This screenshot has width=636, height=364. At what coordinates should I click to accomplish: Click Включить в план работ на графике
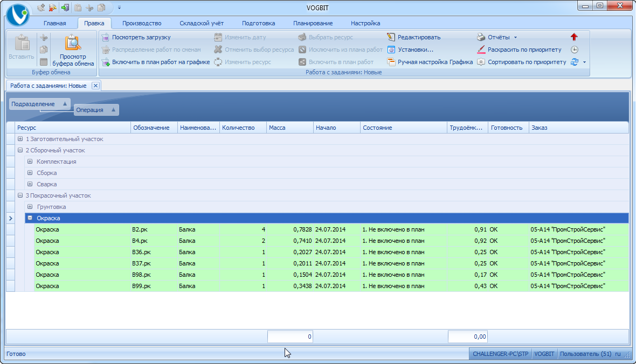pyautogui.click(x=156, y=62)
